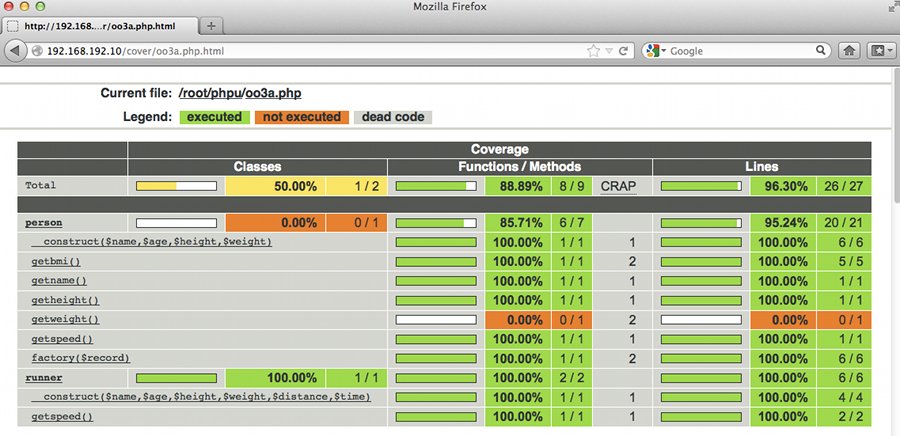Click the getbmi() method link
This screenshot has width=900, height=436.
pos(56,262)
